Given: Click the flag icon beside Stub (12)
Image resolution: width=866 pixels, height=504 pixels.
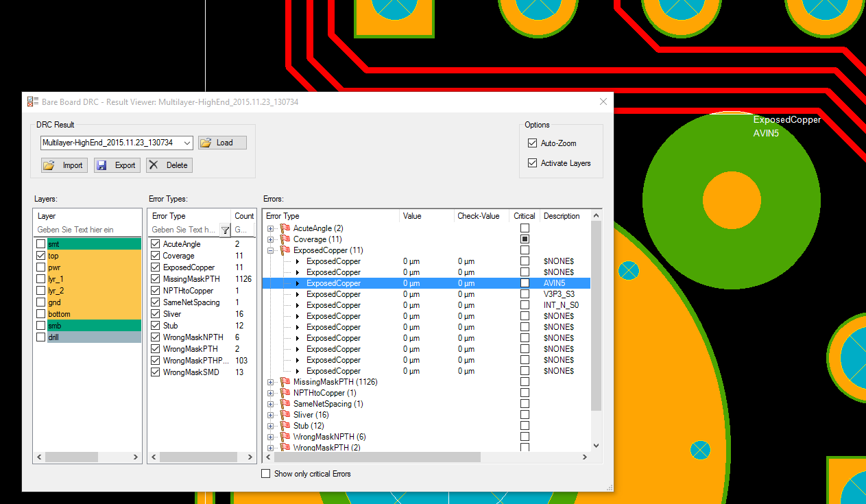Looking at the screenshot, I should pyautogui.click(x=285, y=426).
